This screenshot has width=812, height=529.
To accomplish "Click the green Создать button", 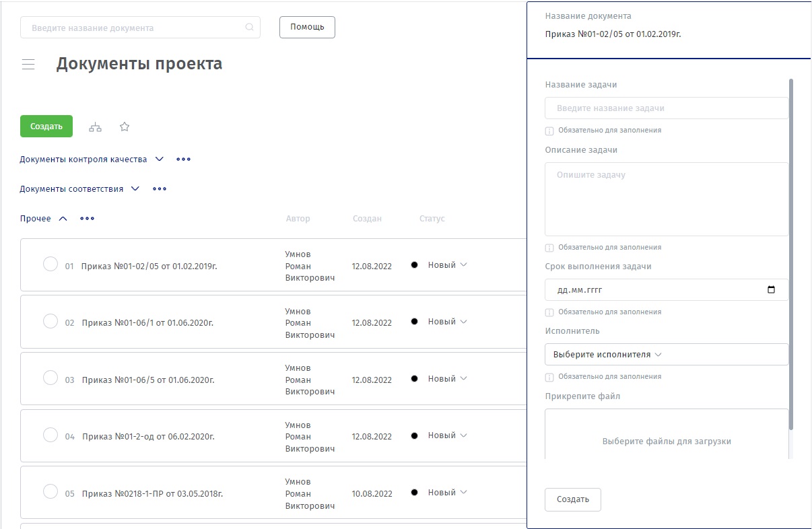I will click(46, 127).
